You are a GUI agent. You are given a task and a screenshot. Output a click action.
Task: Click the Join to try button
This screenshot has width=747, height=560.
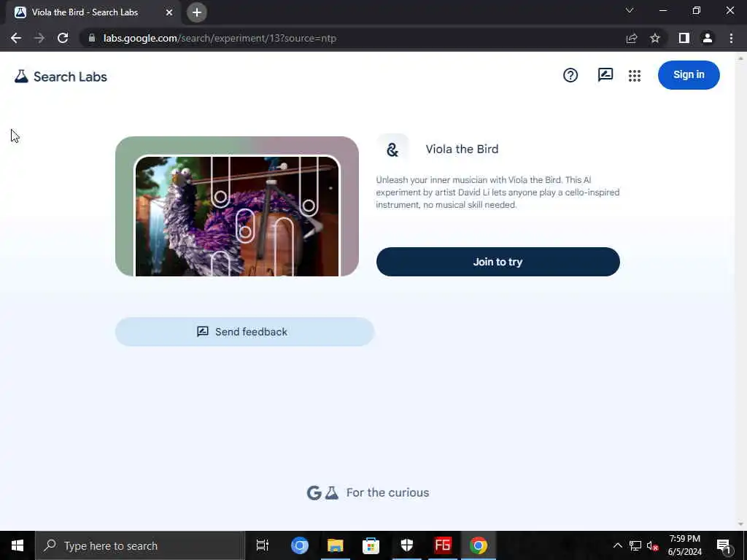[498, 262]
